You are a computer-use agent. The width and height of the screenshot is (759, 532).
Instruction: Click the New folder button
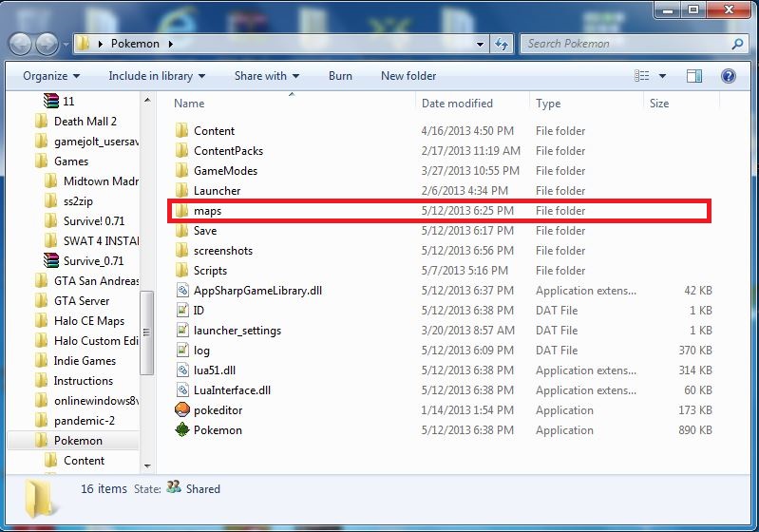(x=408, y=76)
